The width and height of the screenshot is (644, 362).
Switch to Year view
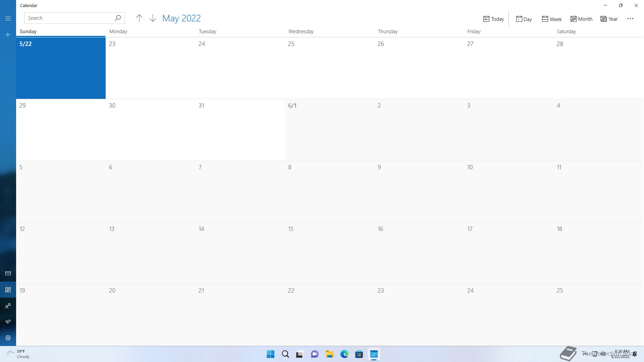[x=609, y=19]
